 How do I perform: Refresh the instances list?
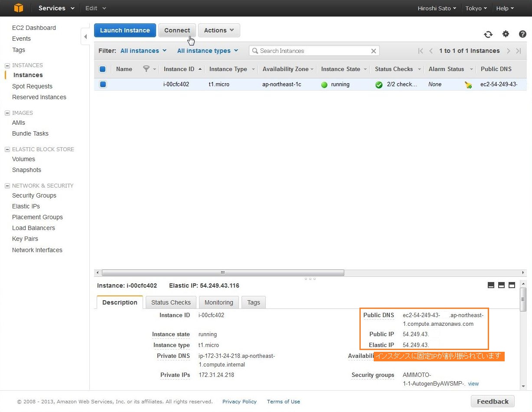[488, 34]
